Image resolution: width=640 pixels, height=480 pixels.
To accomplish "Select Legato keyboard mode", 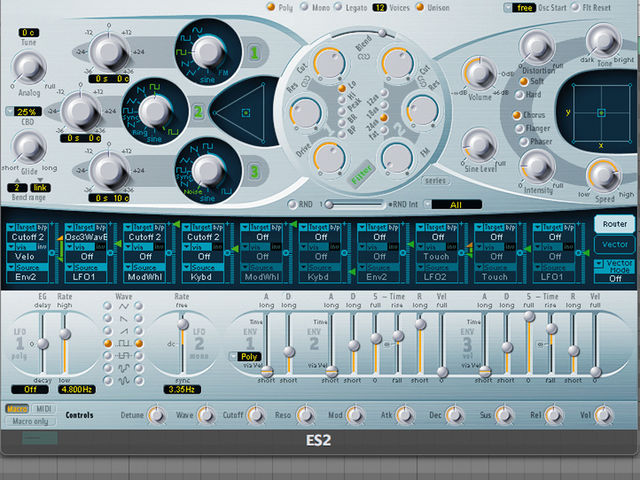I will (338, 7).
